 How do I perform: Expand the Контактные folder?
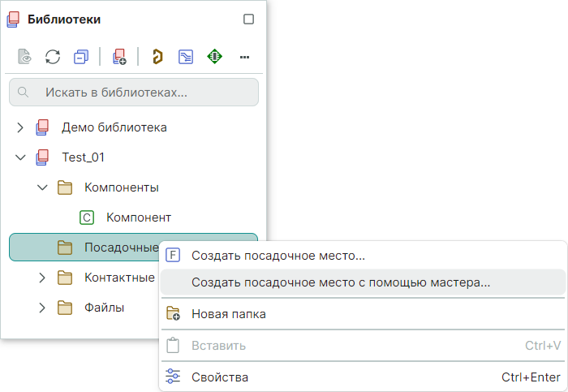point(43,278)
